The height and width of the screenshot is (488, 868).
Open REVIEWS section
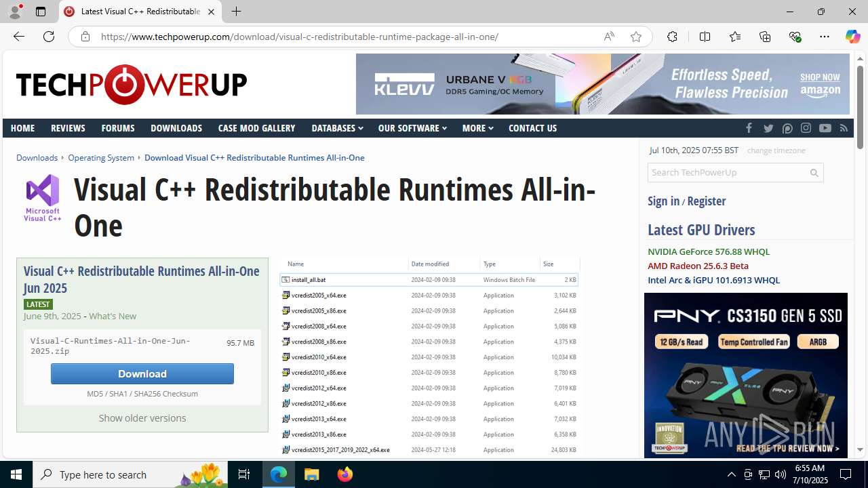68,128
